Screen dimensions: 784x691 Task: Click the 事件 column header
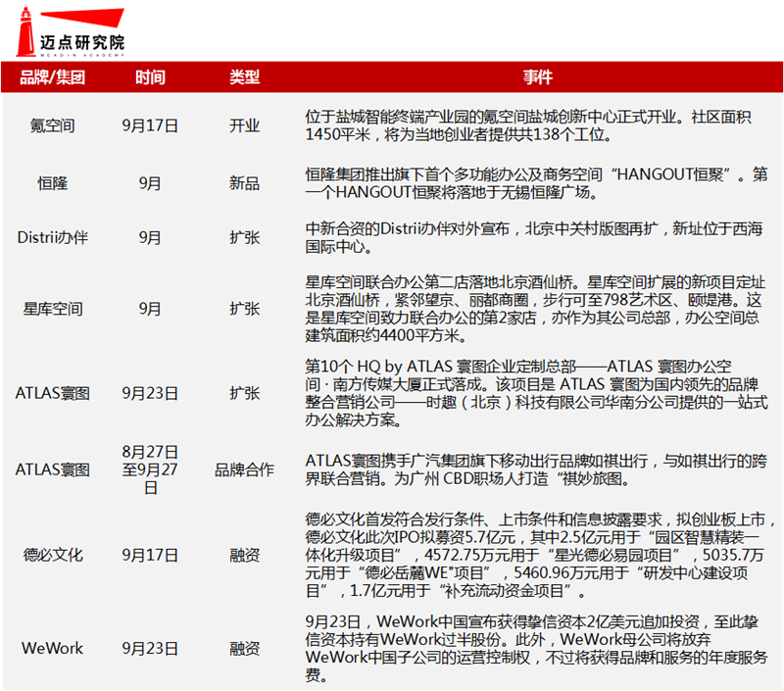(537, 77)
